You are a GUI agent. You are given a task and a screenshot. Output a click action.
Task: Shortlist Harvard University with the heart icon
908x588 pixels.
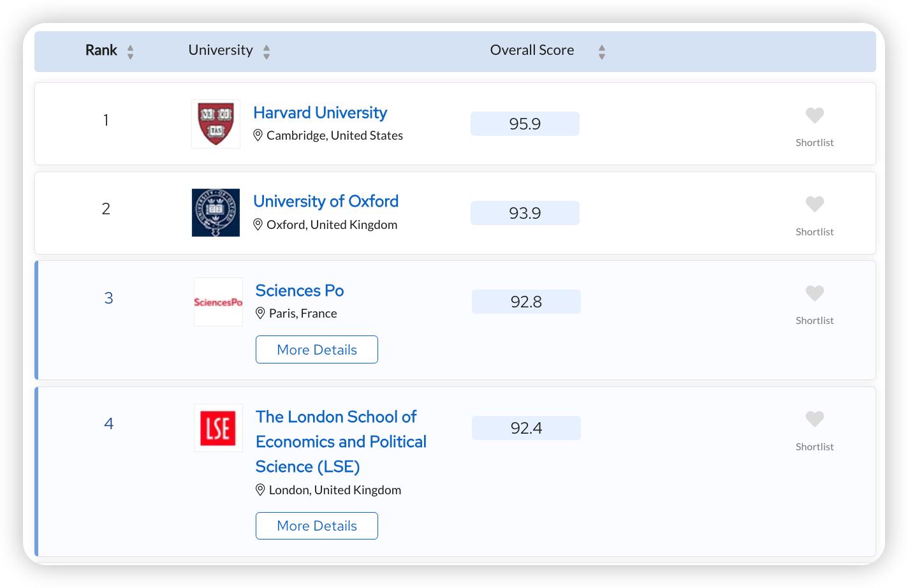pos(814,115)
